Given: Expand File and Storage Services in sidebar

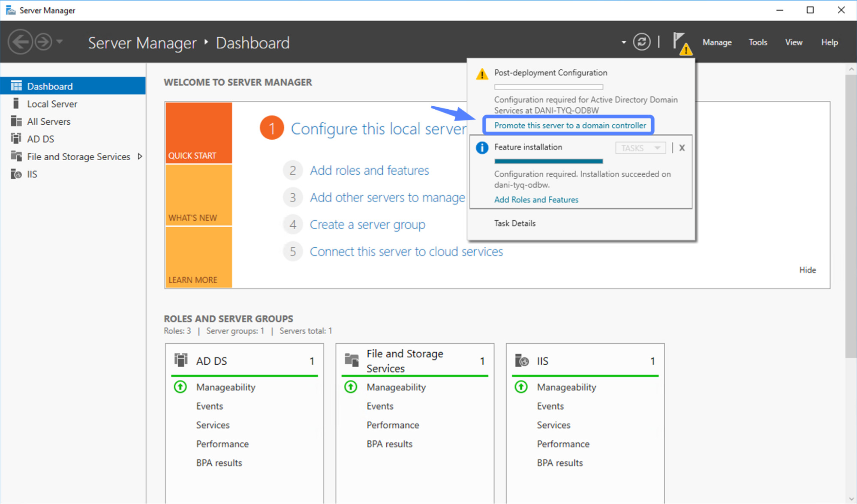Looking at the screenshot, I should [x=140, y=156].
